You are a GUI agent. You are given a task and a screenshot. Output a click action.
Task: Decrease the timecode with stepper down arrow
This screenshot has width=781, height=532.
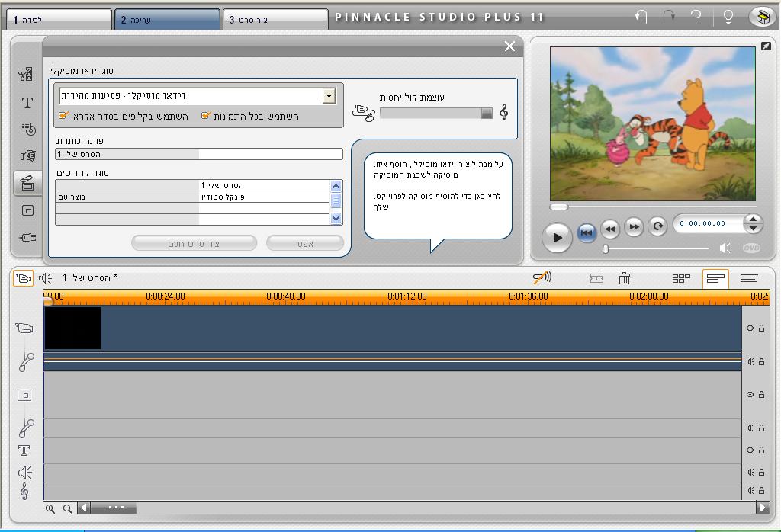(753, 228)
